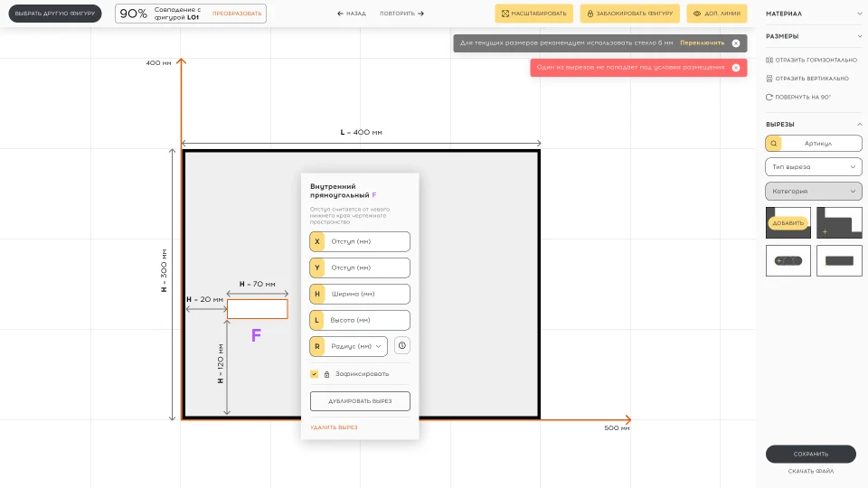
Task: Select the rectangular cutout thumbnail
Action: [x=839, y=260]
